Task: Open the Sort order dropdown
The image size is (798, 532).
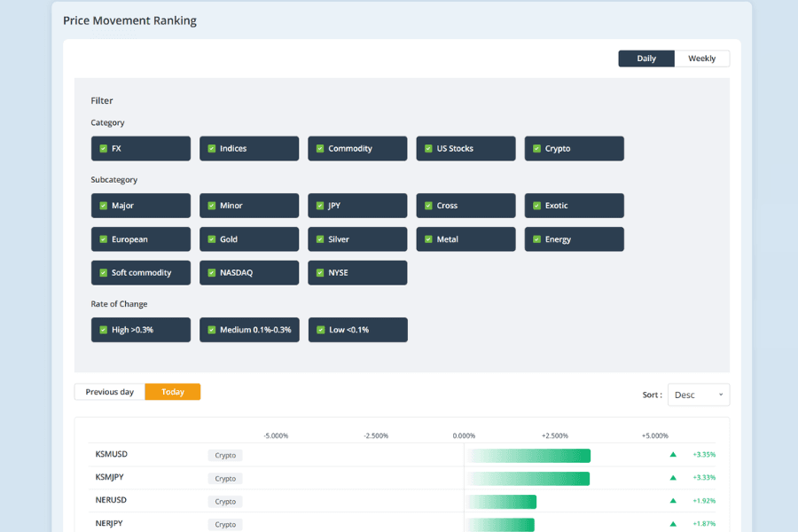Action: pyautogui.click(x=699, y=395)
